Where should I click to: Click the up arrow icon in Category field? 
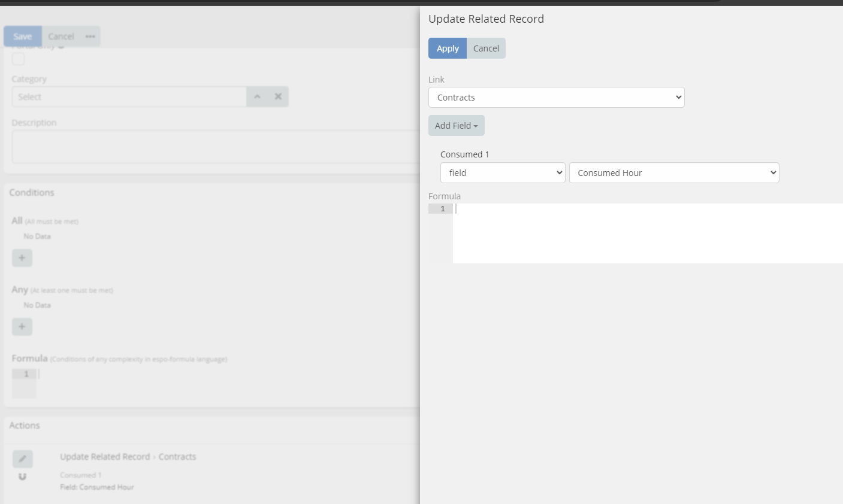[257, 97]
